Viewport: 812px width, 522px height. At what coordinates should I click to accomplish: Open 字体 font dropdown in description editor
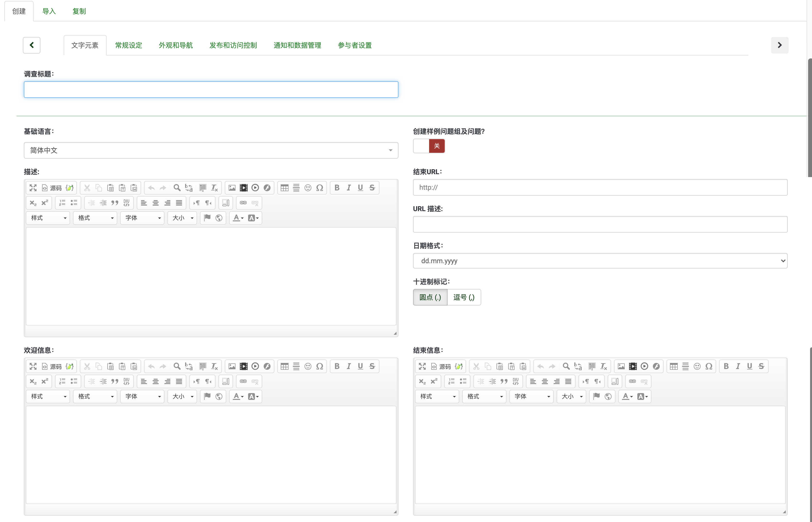coord(142,218)
